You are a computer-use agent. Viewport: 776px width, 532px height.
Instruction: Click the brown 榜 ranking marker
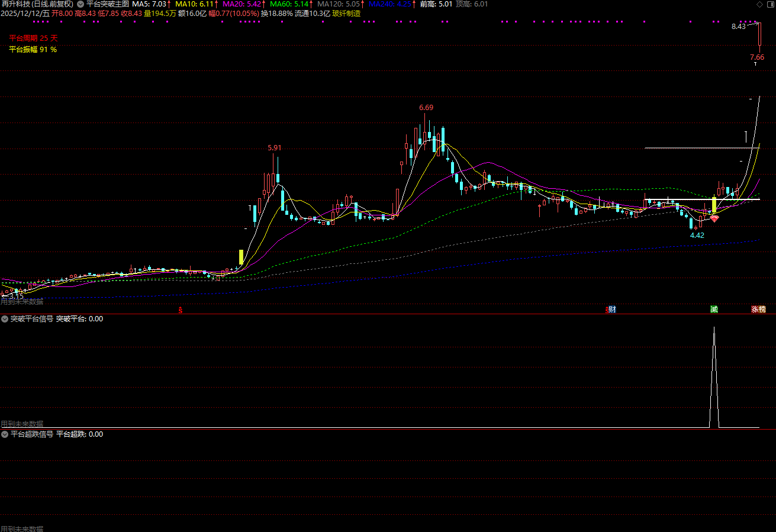click(x=762, y=309)
